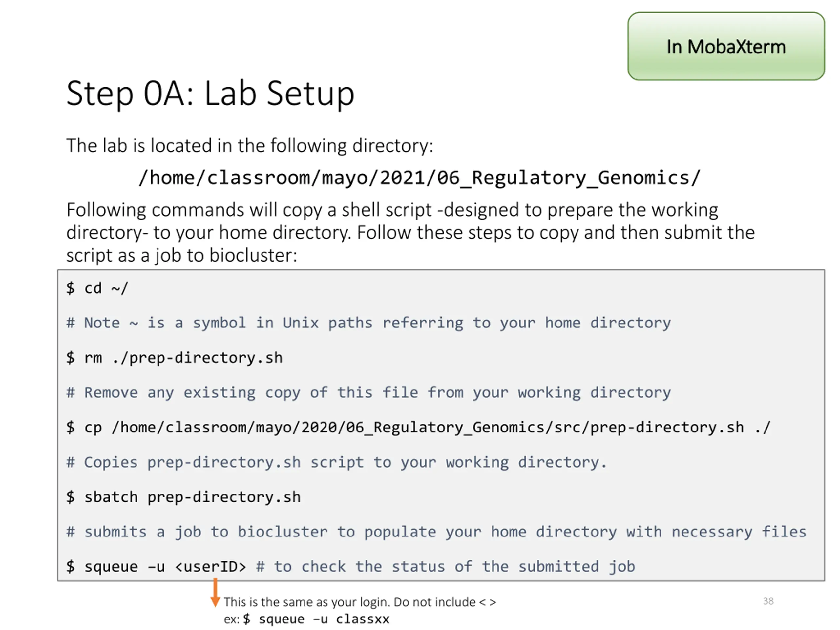Click the note about the ~ symbol
This screenshot has height=630, width=840.
pyautogui.click(x=368, y=323)
